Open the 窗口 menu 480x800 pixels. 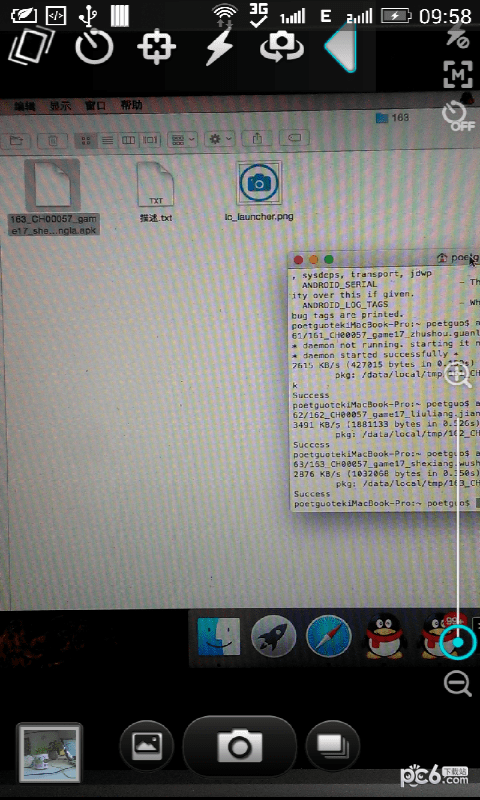[95, 106]
